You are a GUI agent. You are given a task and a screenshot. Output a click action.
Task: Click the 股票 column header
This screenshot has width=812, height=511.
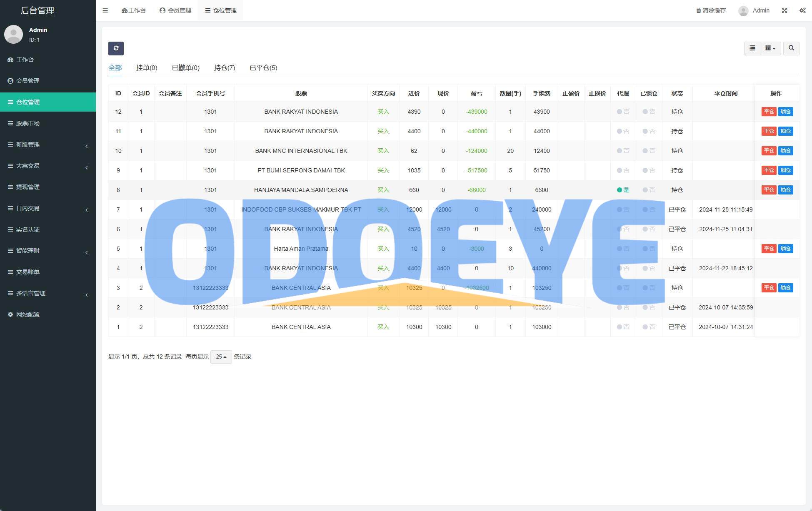point(301,93)
